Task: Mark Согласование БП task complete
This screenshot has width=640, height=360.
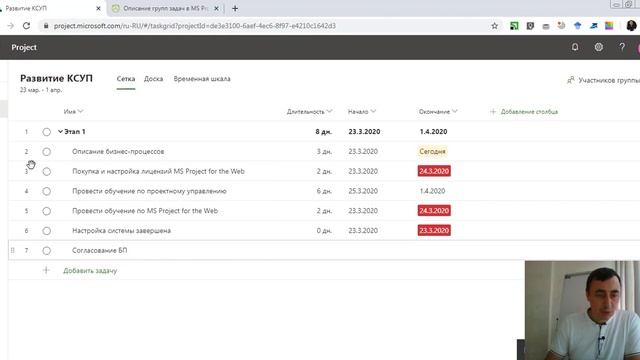Action: tap(47, 251)
